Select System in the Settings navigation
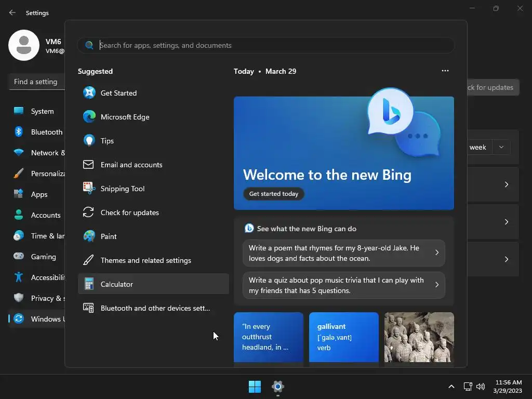 [37, 111]
